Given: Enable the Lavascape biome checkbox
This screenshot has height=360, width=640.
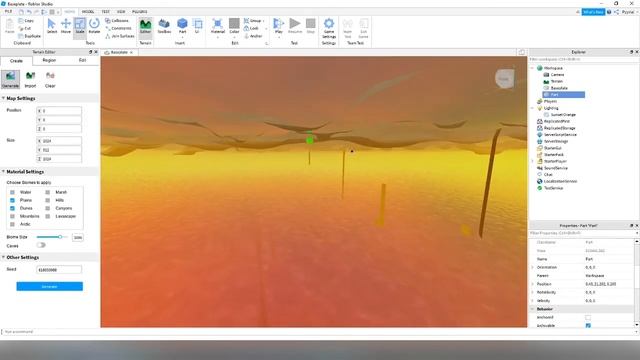Looking at the screenshot, I should coord(48,216).
